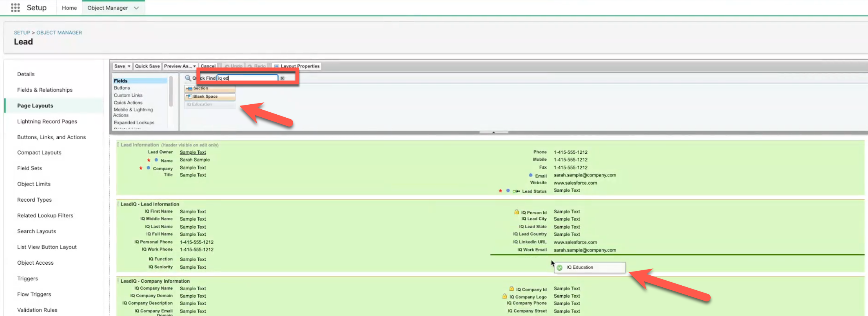Click the lock icon beside IQ Company Logo

pyautogui.click(x=505, y=296)
